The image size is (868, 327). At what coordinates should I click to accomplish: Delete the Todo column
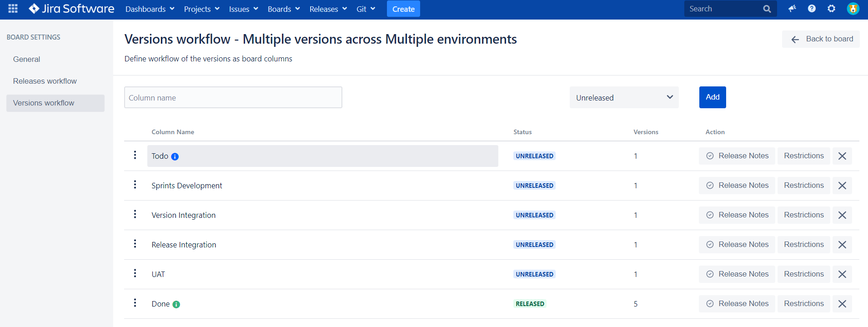(x=842, y=156)
